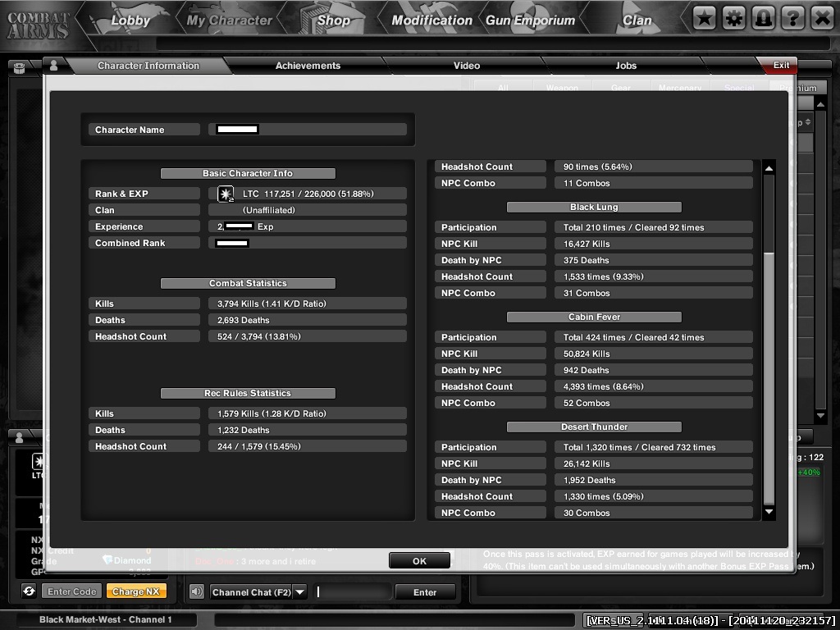Open the Gun Emporium menu
This screenshot has height=630, width=840.
[531, 21]
